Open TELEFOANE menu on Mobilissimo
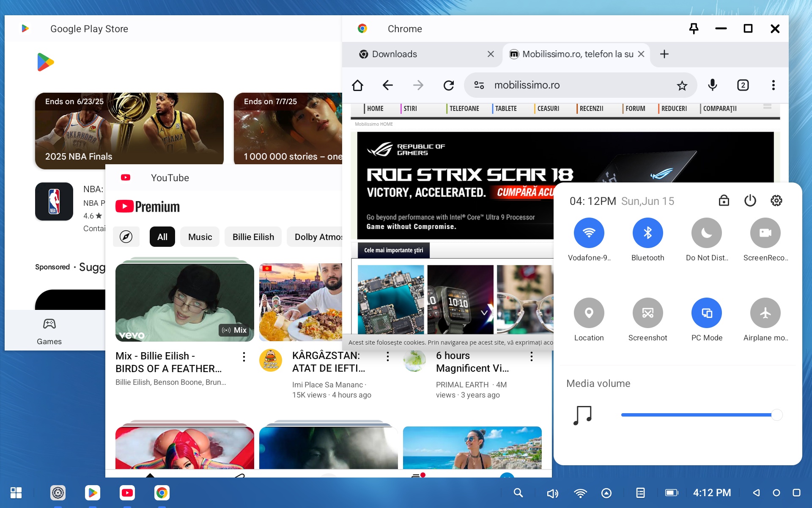This screenshot has width=812, height=508. pyautogui.click(x=464, y=108)
